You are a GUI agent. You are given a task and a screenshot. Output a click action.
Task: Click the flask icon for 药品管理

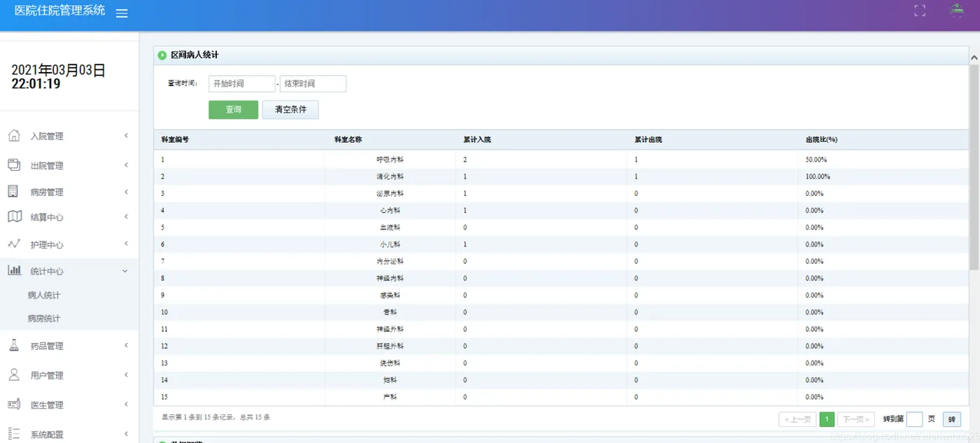tap(14, 345)
